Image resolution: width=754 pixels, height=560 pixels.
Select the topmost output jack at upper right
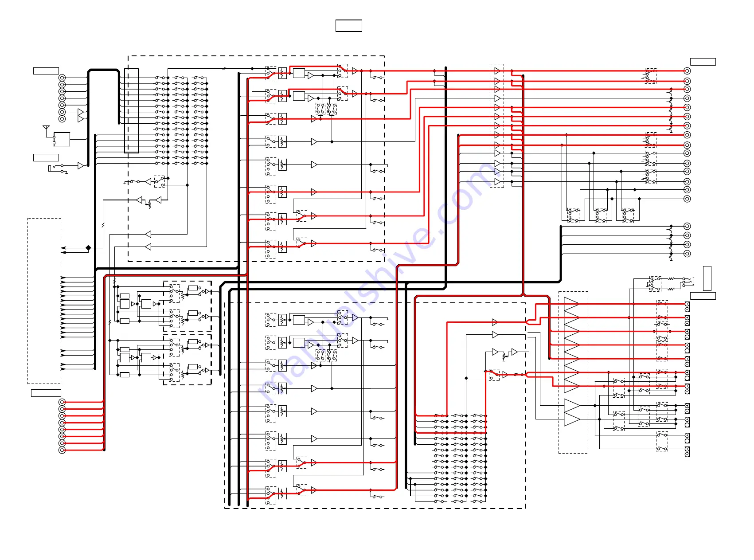[x=687, y=71]
